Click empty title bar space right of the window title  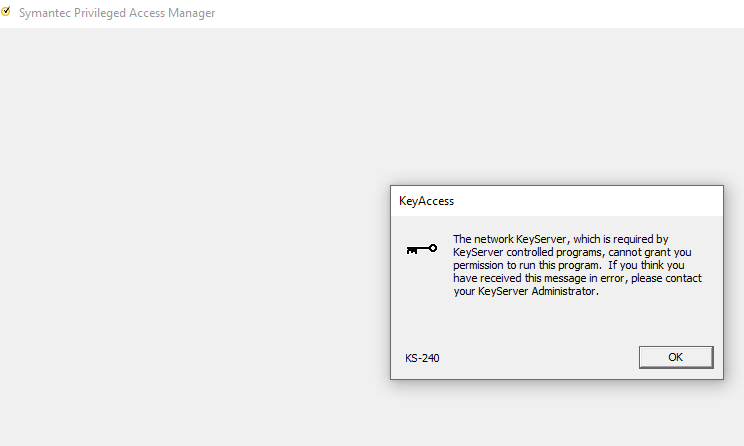pos(480,14)
